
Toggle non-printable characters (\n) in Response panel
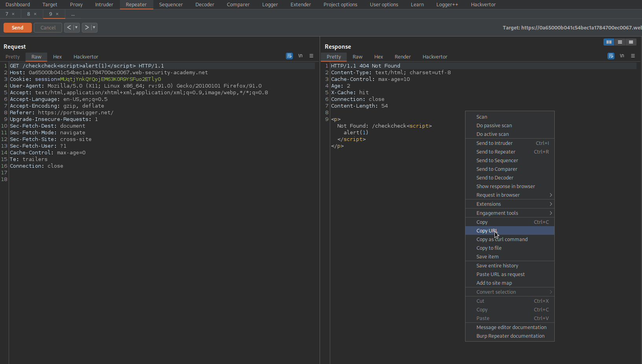tap(622, 56)
